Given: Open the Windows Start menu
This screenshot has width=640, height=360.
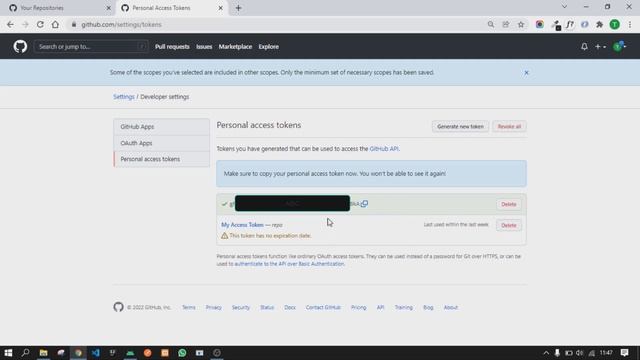Looking at the screenshot, I should coord(8,353).
